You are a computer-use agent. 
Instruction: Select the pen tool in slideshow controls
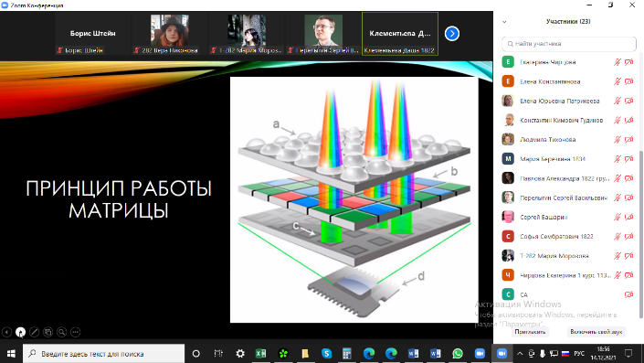pyautogui.click(x=34, y=332)
